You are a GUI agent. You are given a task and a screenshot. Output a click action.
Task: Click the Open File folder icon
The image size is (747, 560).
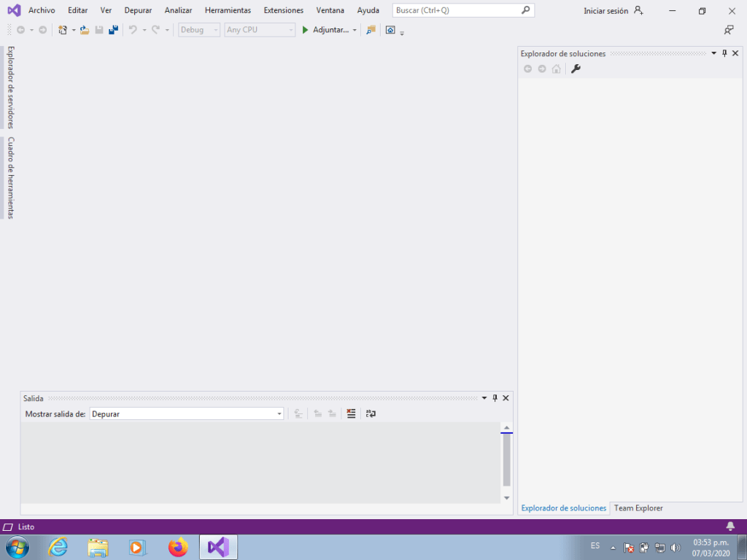(x=85, y=30)
